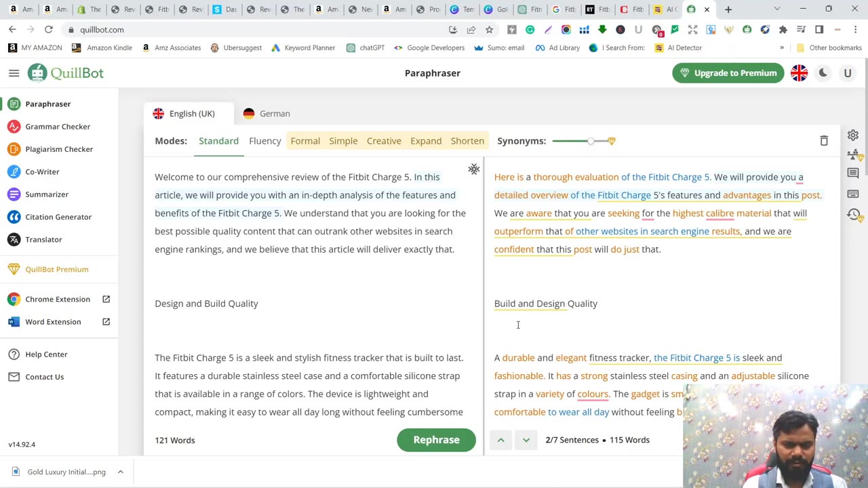Delete text with the trash icon
This screenshot has height=488, width=868.
[824, 141]
